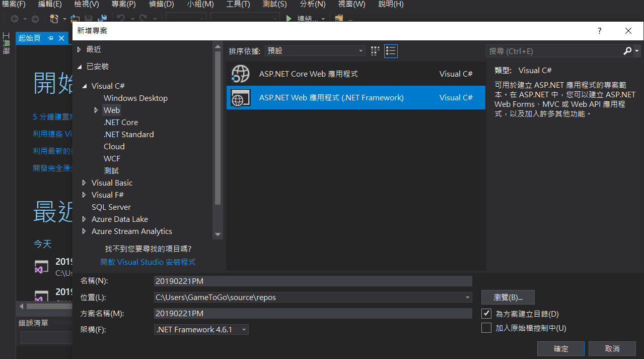The width and height of the screenshot is (644, 359).
Task: Click the 方案名稱 solution name field
Action: pos(313,313)
